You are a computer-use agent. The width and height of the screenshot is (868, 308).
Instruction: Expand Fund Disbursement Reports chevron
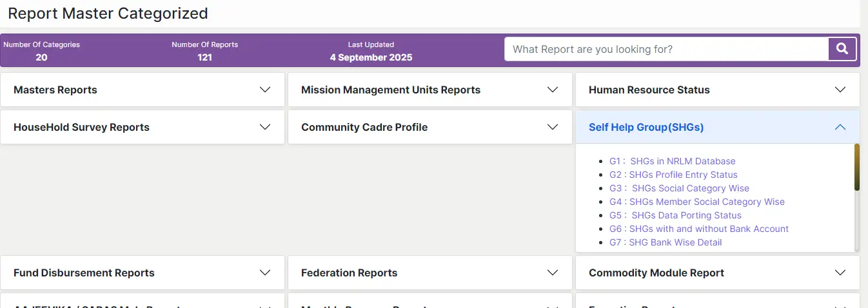[x=265, y=273]
